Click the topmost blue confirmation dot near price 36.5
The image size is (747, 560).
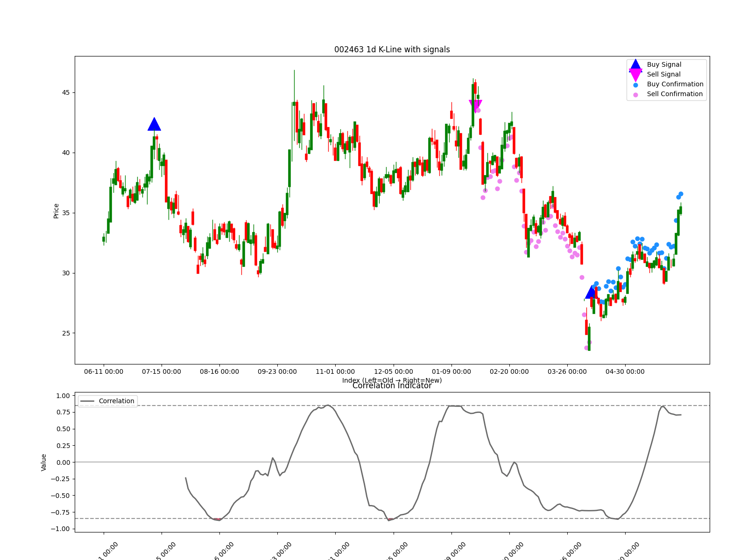(681, 194)
